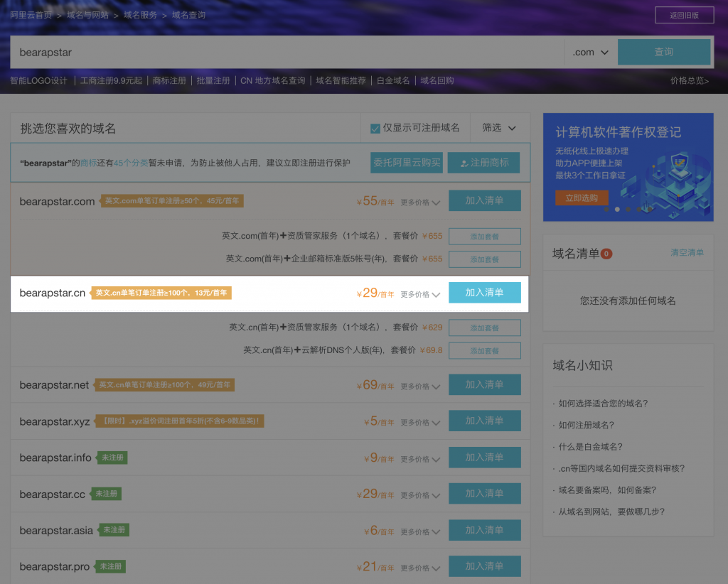Open the 智能LOGO设计 link

click(x=39, y=81)
